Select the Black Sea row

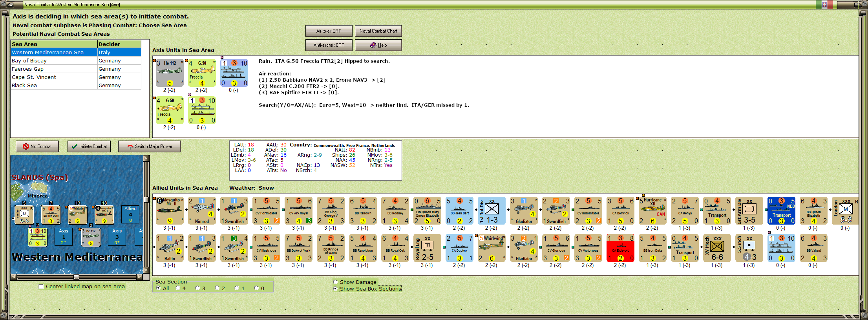point(76,86)
